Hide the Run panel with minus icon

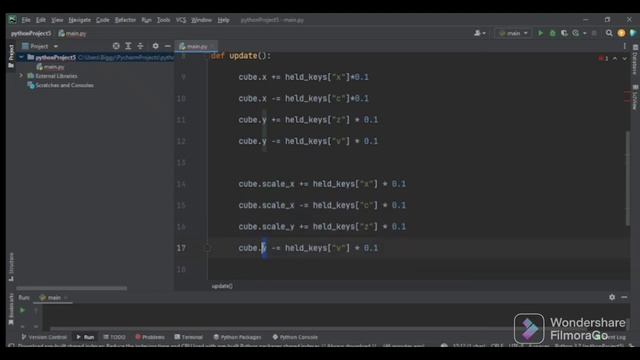624,297
